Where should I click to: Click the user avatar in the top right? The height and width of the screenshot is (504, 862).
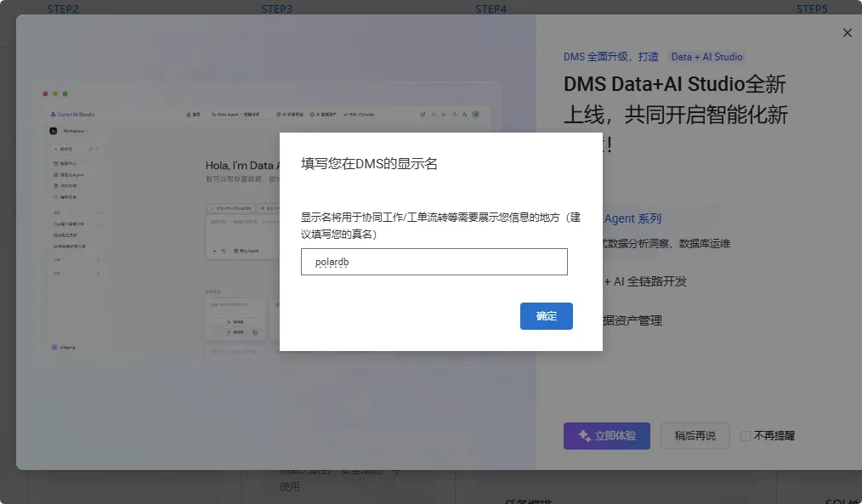pos(475,114)
